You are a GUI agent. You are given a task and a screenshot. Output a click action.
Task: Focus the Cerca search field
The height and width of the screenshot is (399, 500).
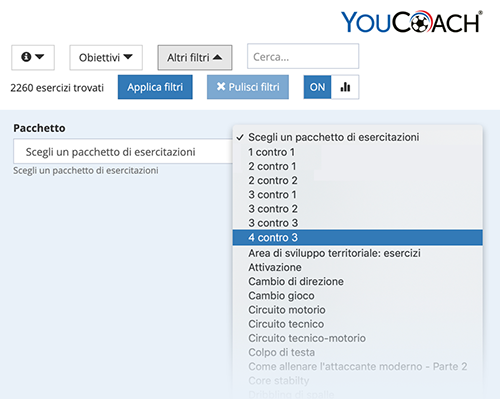(303, 56)
